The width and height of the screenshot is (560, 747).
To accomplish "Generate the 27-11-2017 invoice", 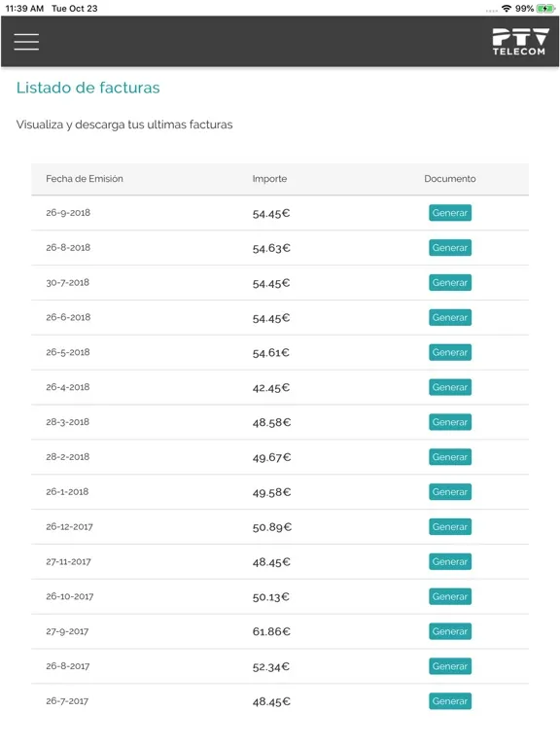I will tap(450, 561).
